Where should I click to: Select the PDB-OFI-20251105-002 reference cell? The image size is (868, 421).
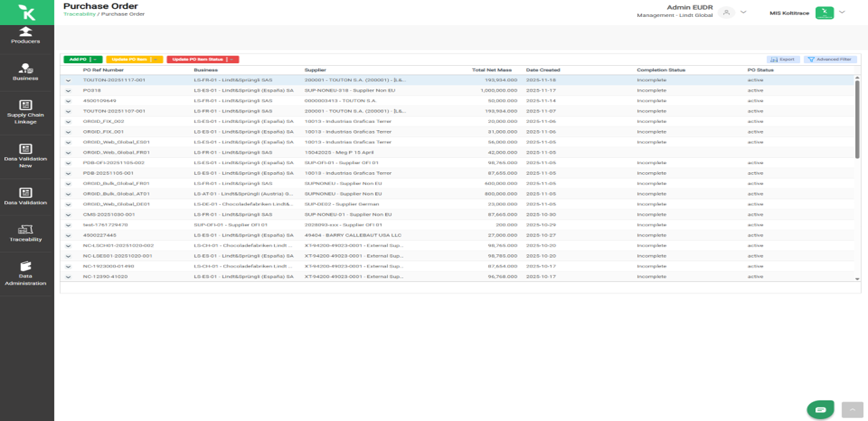point(113,163)
